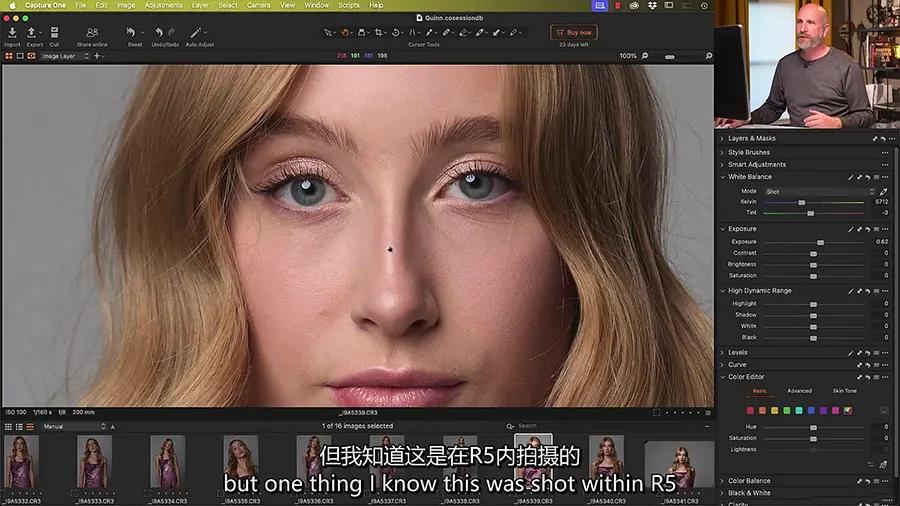Open the Adjustments menu
Image resolution: width=900 pixels, height=506 pixels.
tap(163, 5)
